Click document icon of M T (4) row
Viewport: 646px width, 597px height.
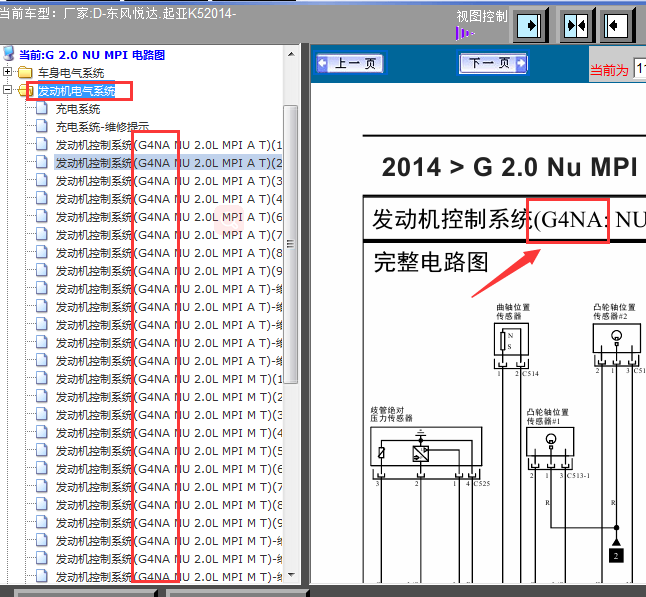(41, 432)
